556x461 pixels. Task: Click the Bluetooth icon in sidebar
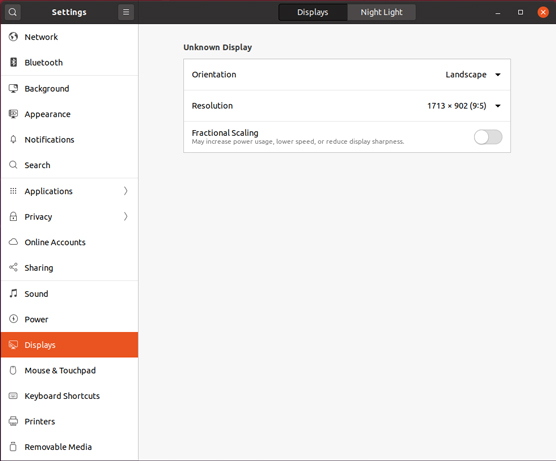click(x=13, y=62)
